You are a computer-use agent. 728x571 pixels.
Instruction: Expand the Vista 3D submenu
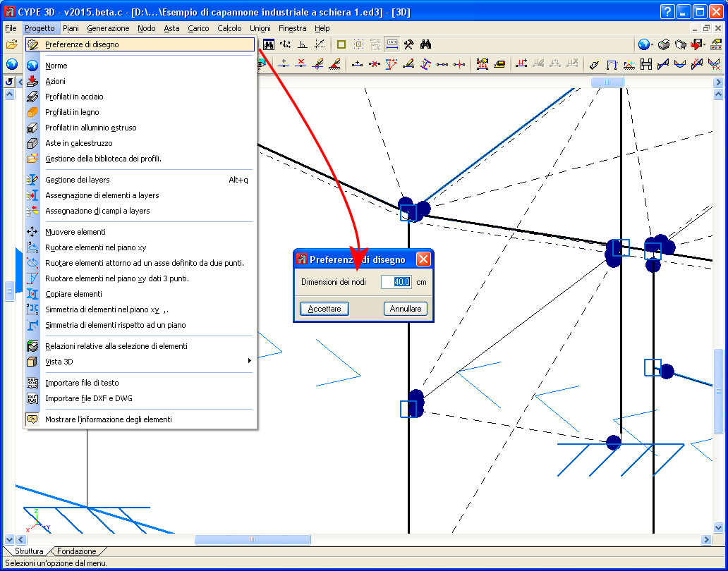[249, 362]
